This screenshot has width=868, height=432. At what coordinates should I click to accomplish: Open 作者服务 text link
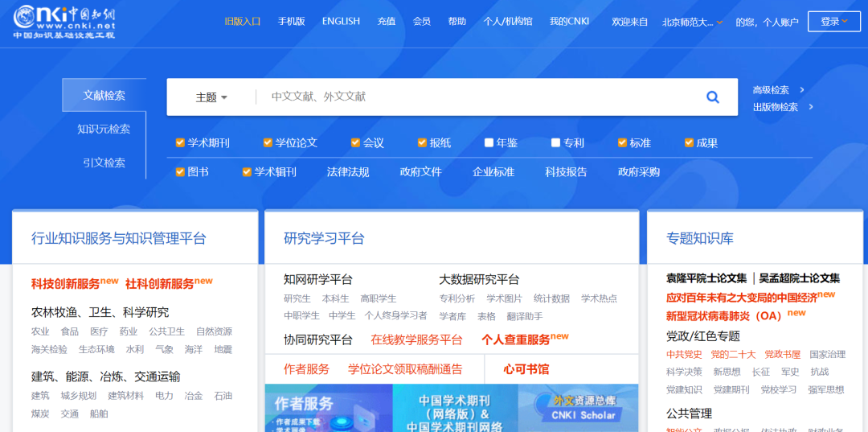[x=306, y=369]
